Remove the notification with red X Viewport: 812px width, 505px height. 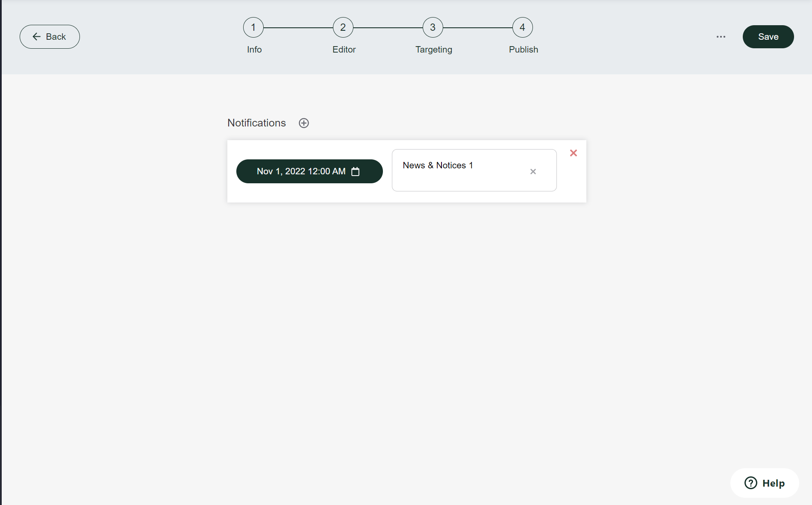[x=574, y=153]
